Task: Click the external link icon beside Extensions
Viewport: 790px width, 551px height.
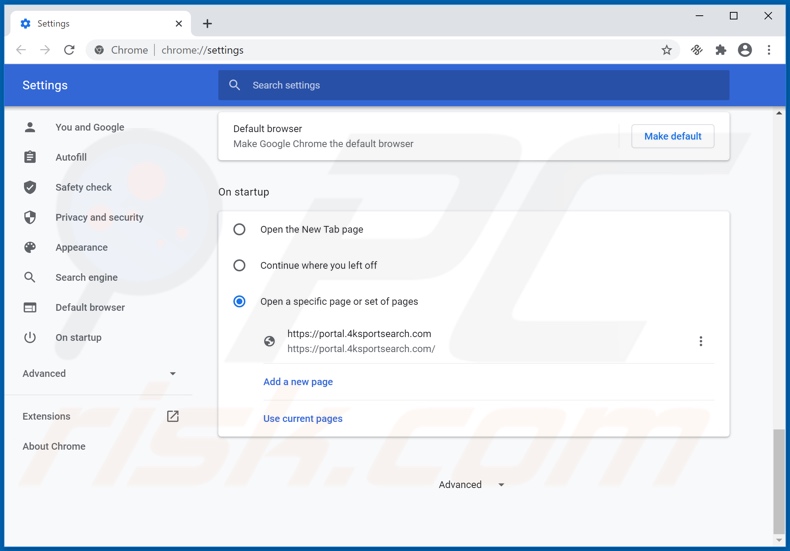Action: pos(173,416)
